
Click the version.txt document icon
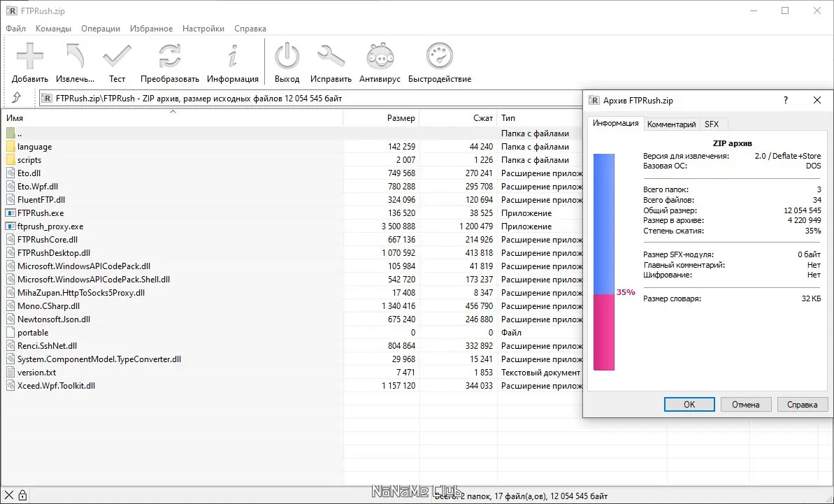(10, 373)
